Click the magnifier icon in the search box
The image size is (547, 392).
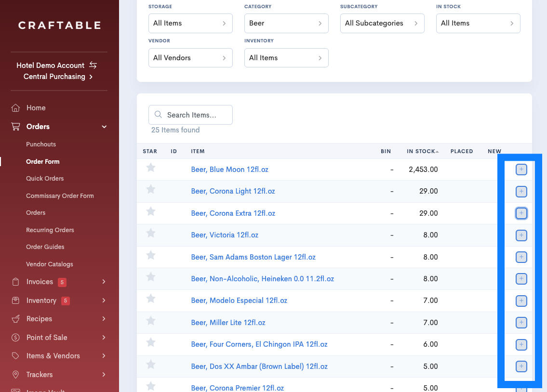pyautogui.click(x=158, y=115)
